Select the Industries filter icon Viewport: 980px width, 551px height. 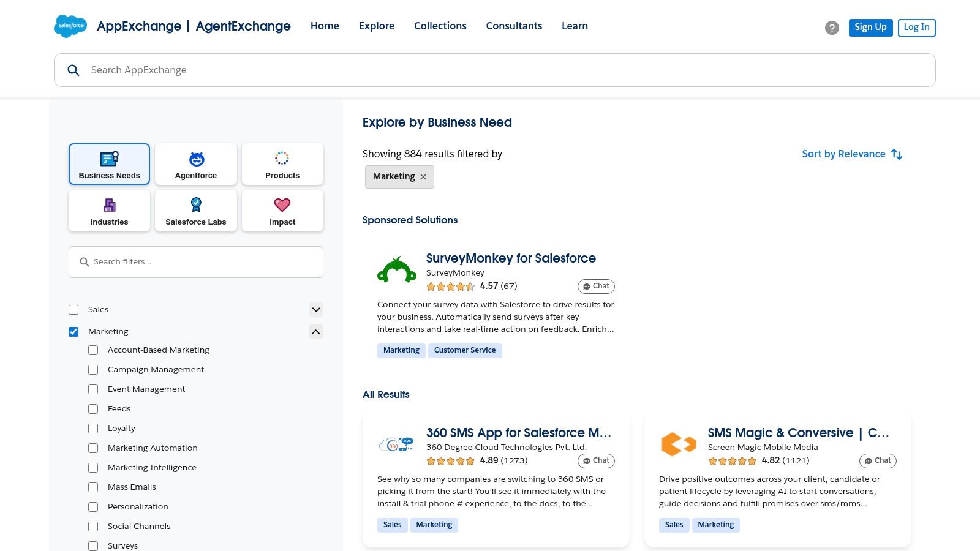point(109,205)
